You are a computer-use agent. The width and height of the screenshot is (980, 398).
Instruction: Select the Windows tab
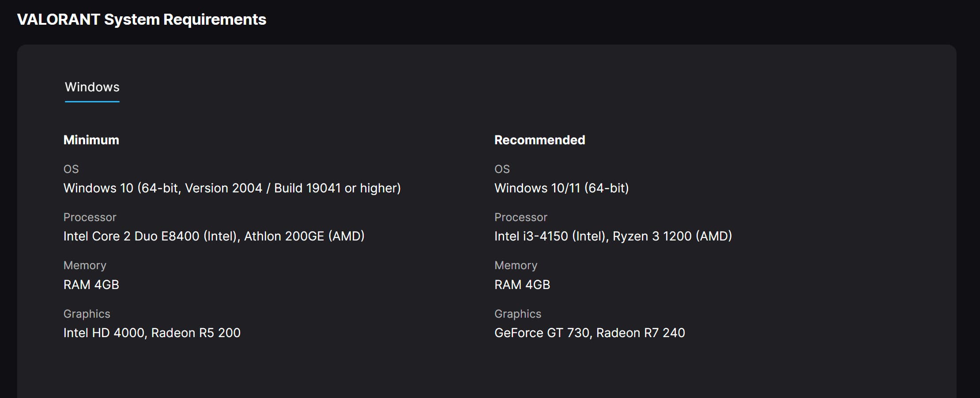tap(92, 87)
